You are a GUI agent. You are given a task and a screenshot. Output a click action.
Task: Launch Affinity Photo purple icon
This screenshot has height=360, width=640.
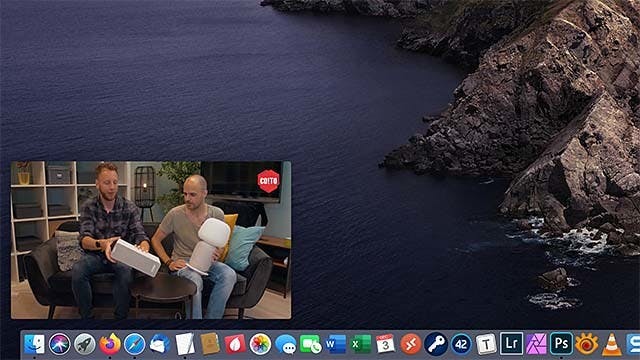coord(536,344)
